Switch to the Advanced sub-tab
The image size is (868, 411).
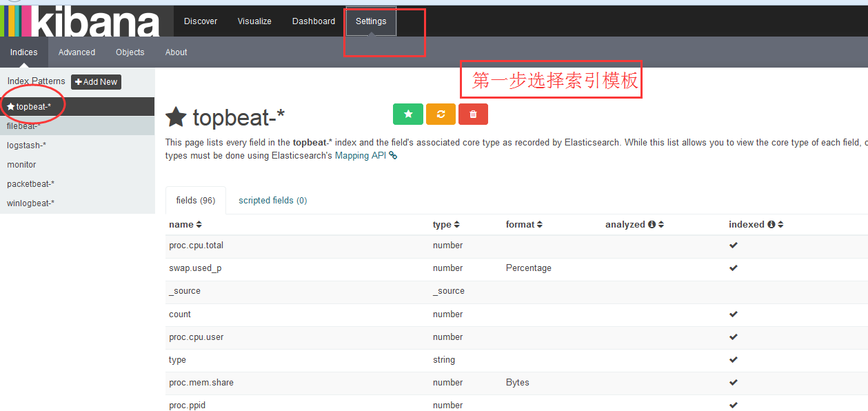[x=77, y=52]
